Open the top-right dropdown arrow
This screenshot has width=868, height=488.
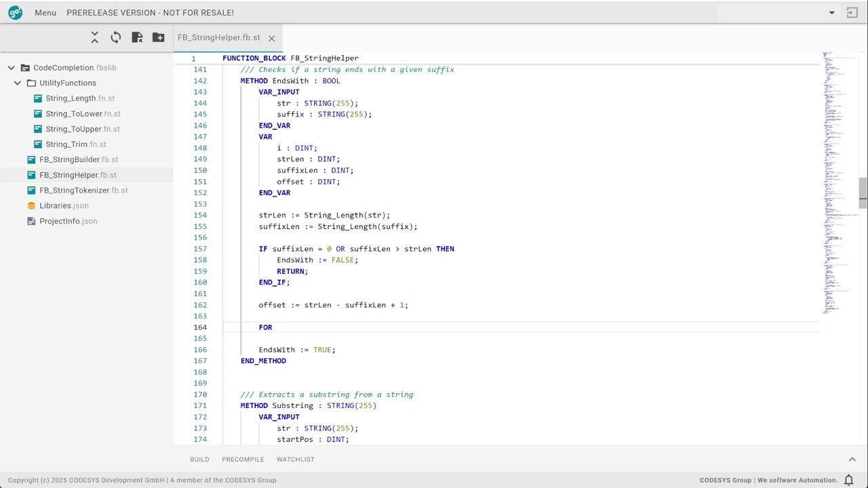click(832, 13)
